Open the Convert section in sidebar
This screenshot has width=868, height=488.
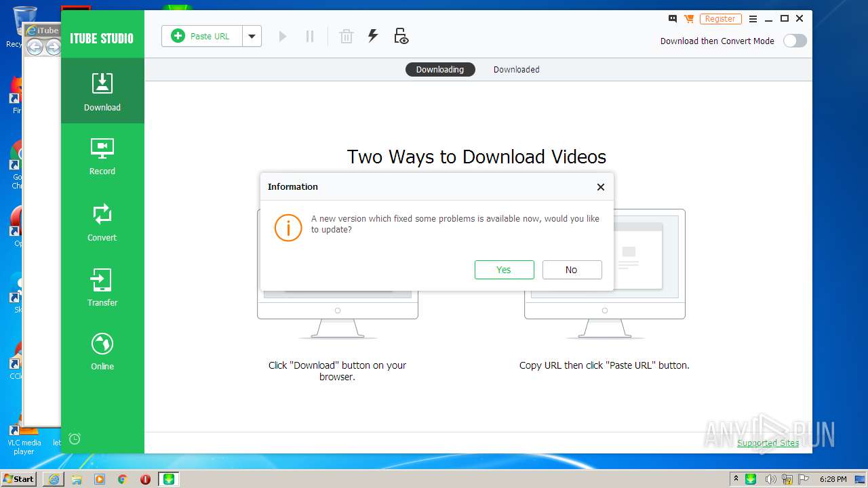[x=102, y=222]
